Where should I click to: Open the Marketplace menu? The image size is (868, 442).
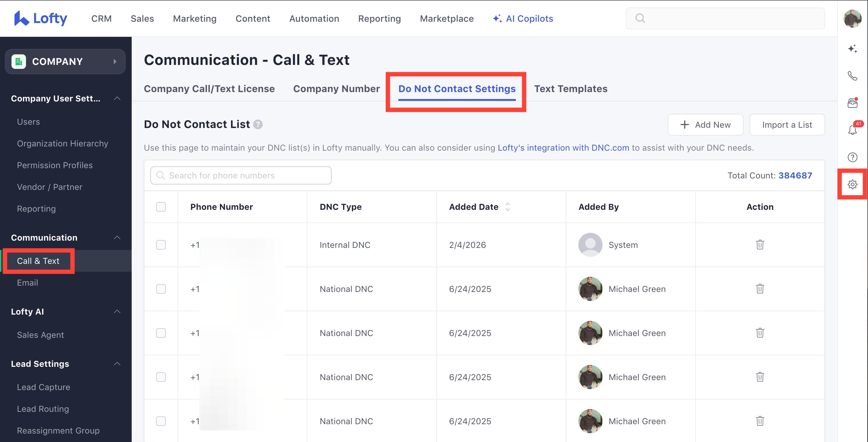(x=446, y=18)
